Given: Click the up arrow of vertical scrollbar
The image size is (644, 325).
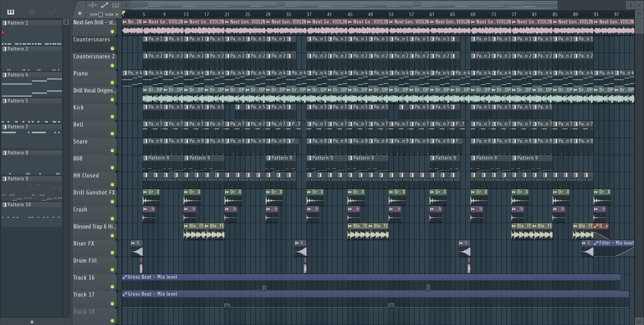Looking at the screenshot, I should pyautogui.click(x=639, y=14).
